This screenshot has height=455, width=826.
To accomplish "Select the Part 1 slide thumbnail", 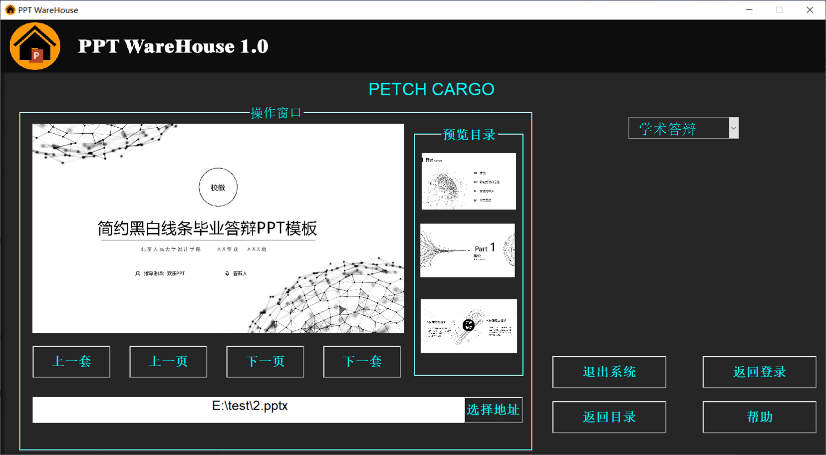I will pyautogui.click(x=468, y=250).
